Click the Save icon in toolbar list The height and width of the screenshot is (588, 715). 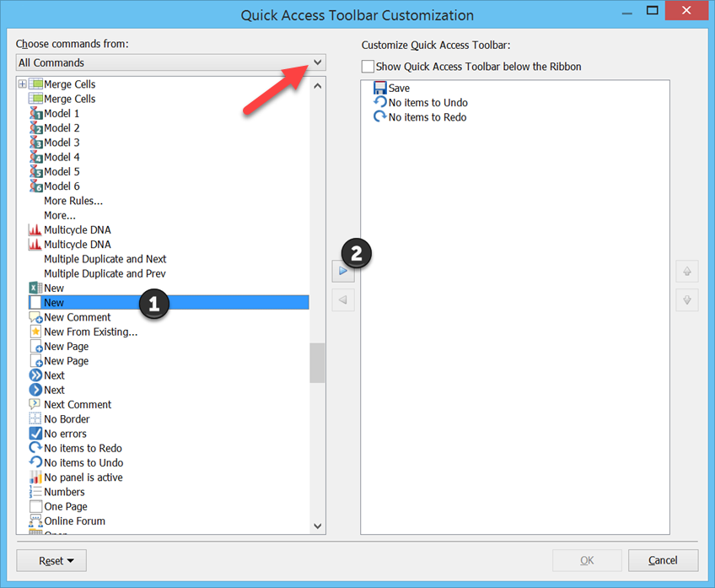379,88
